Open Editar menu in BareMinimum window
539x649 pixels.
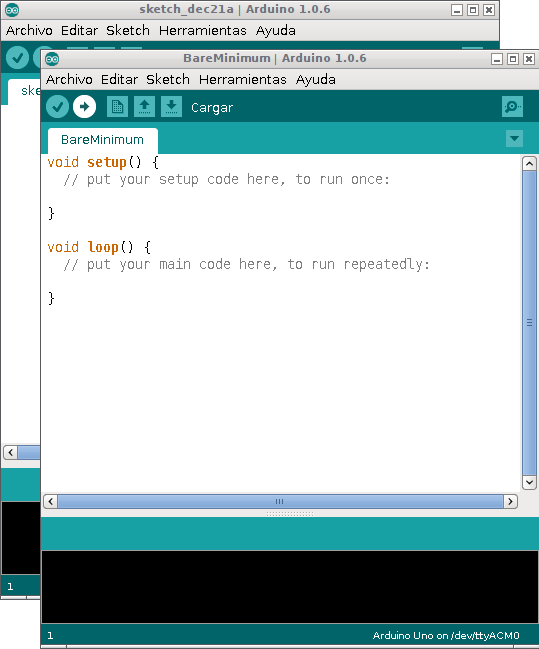(x=119, y=79)
